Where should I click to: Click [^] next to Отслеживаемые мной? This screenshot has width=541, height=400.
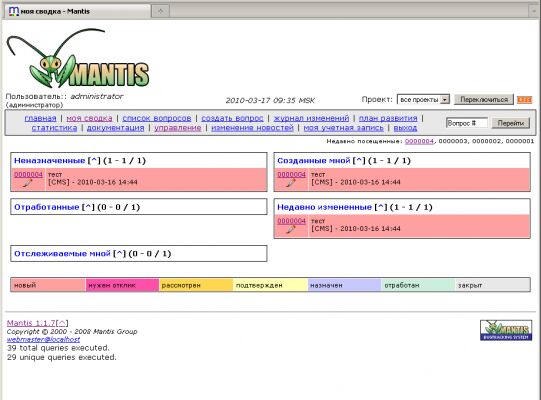[x=119, y=254]
